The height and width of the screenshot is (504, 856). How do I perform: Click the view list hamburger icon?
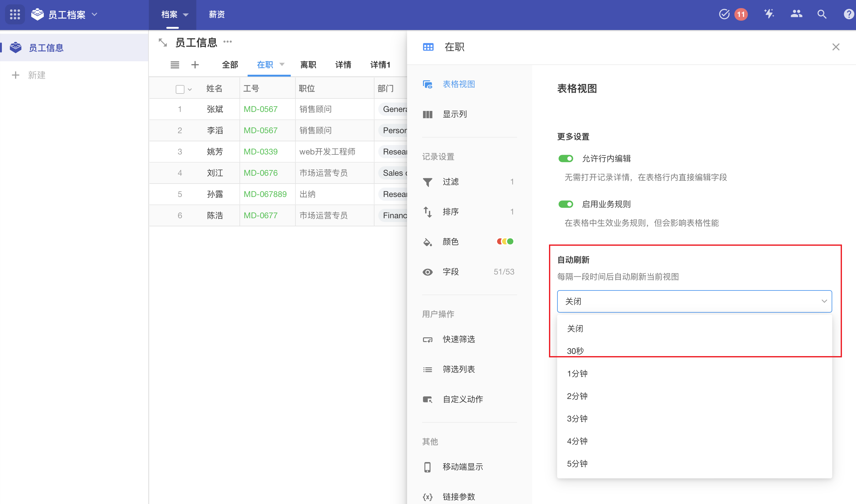click(174, 64)
